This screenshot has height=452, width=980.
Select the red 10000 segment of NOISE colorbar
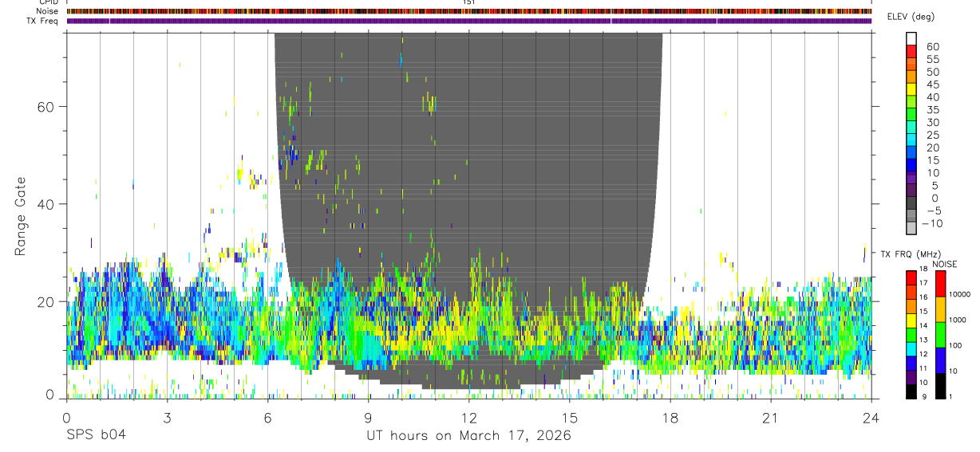point(939,284)
